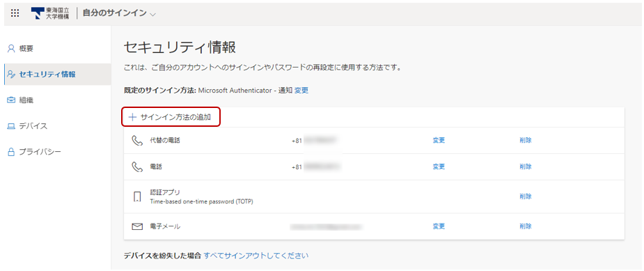Click the phone icon in 電話 row
Image resolution: width=644 pixels, height=271 pixels.
[136, 167]
